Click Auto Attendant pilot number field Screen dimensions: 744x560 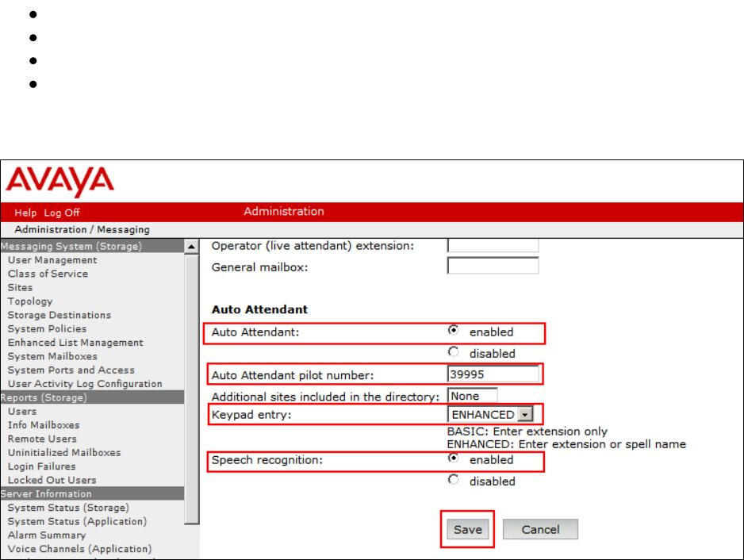(x=493, y=374)
